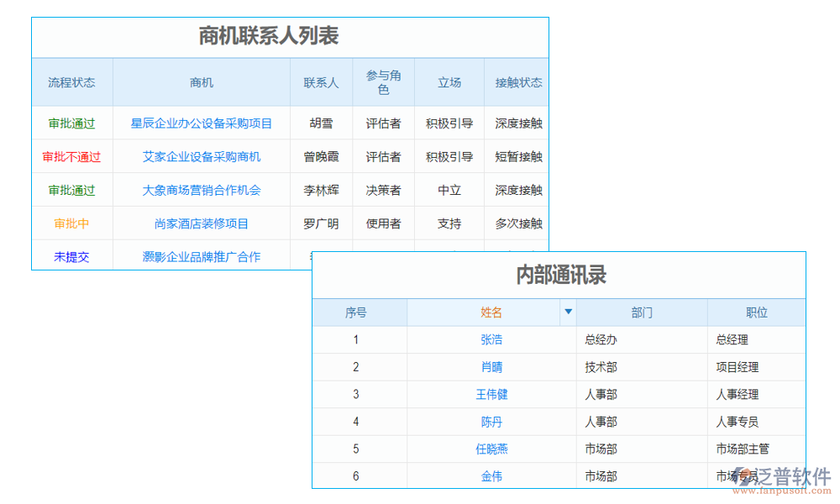The width and height of the screenshot is (840, 504).
Task: Click the 联系人 column header
Action: (x=321, y=81)
